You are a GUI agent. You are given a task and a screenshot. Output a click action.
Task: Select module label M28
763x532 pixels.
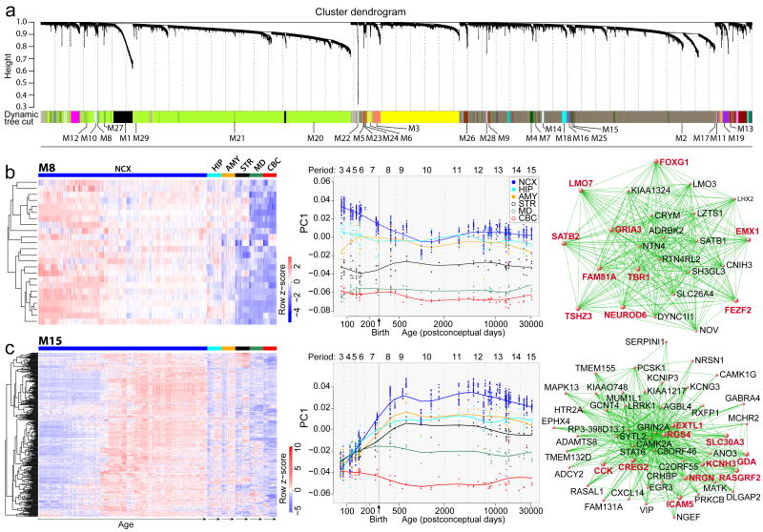coord(487,138)
